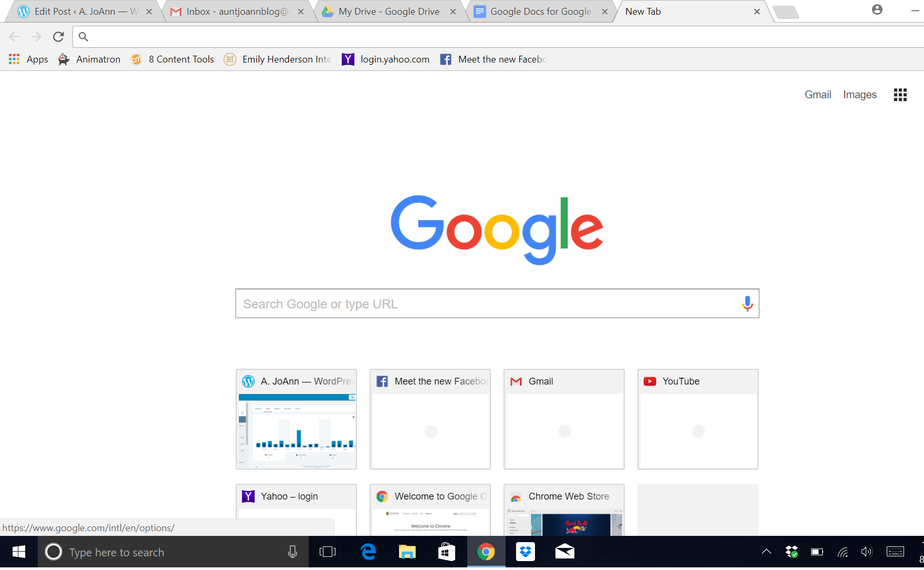Reload the current page
Viewport: 924px width, 570px height.
click(58, 36)
